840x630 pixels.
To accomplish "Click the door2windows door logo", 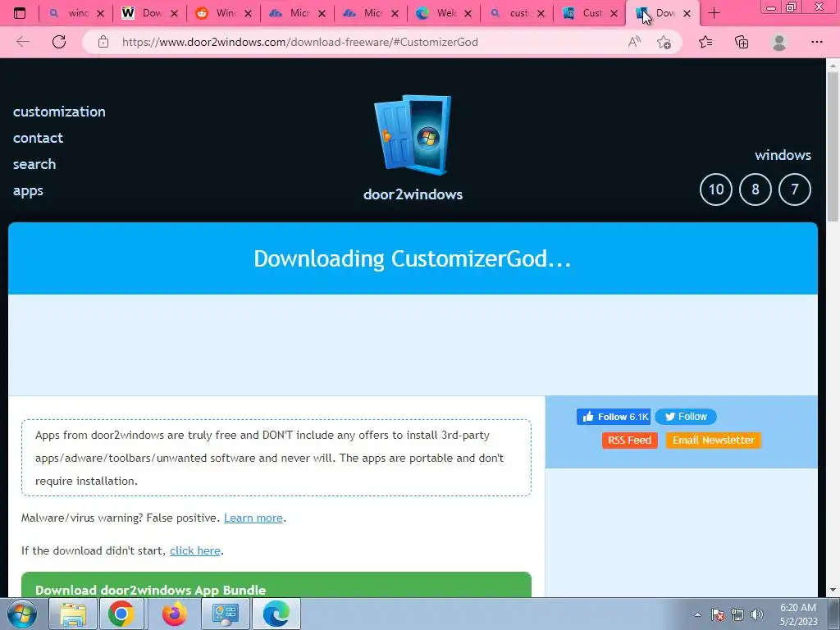I will [413, 135].
